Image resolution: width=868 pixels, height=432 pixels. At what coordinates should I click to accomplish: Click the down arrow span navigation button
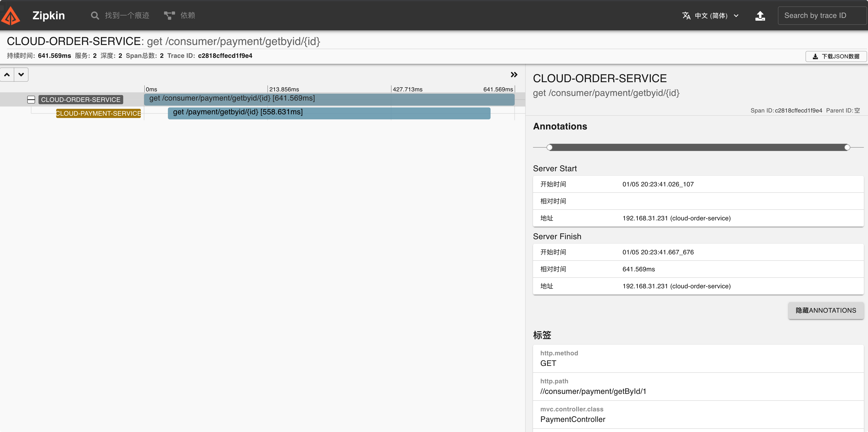tap(21, 74)
